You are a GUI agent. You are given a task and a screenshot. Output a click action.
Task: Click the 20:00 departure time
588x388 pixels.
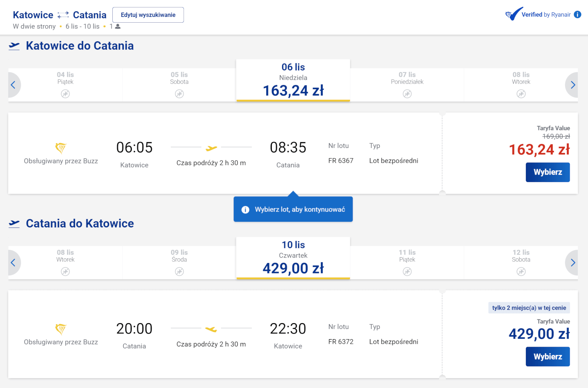click(x=134, y=329)
